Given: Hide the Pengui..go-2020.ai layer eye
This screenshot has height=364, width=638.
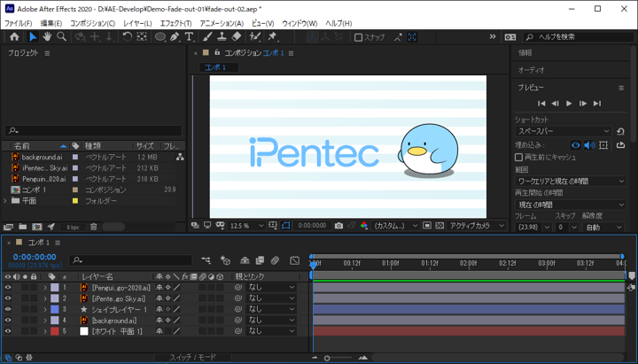Looking at the screenshot, I should click(x=8, y=287).
